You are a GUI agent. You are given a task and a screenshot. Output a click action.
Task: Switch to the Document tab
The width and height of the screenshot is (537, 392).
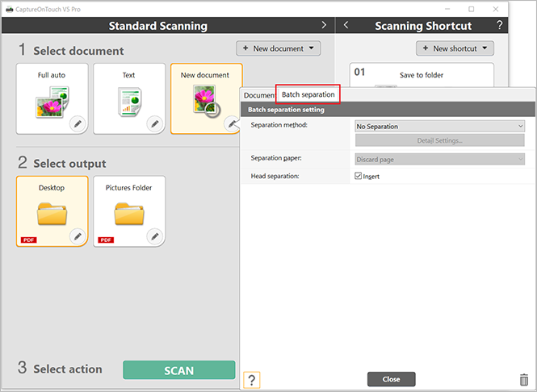click(259, 95)
